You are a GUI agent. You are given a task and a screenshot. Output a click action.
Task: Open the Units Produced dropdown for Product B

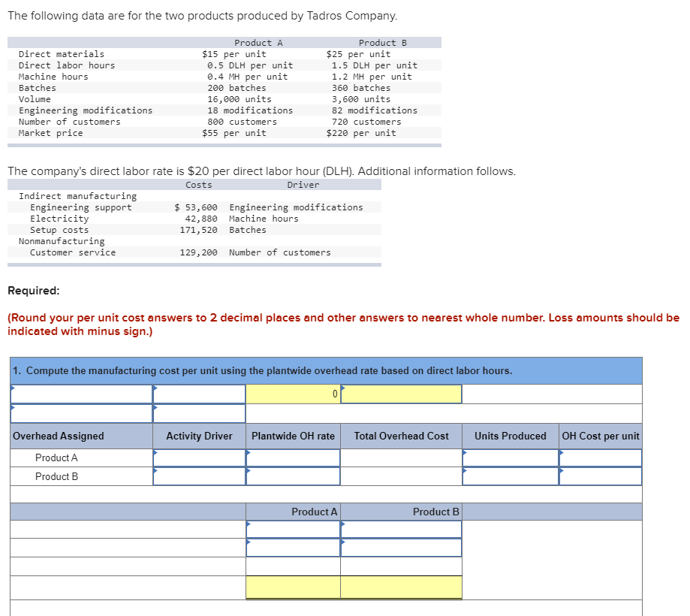[x=509, y=476]
